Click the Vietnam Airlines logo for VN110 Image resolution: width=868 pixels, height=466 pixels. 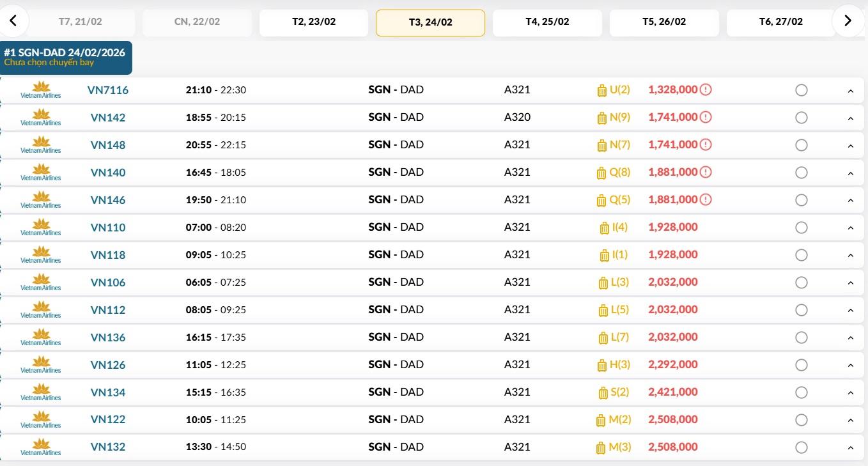(41, 228)
